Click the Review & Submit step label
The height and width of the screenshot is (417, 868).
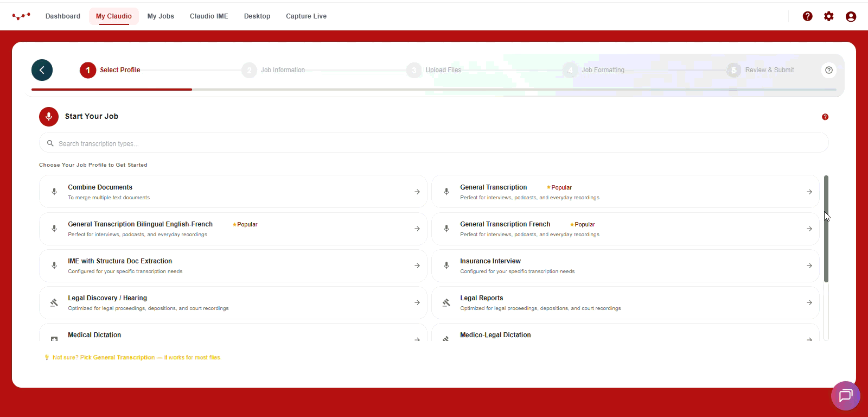pos(769,70)
